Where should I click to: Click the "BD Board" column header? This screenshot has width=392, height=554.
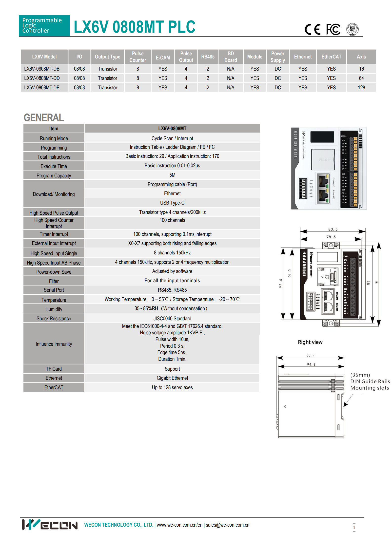[x=231, y=57]
